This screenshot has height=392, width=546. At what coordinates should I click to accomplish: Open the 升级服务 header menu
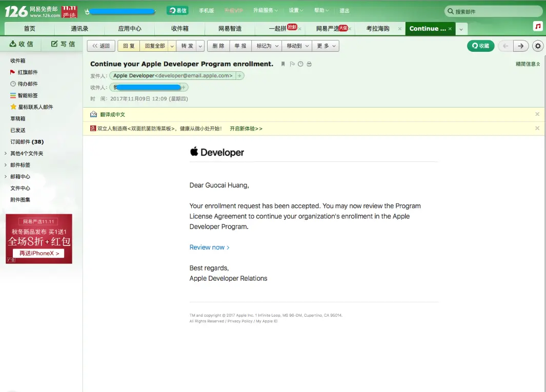(x=266, y=10)
